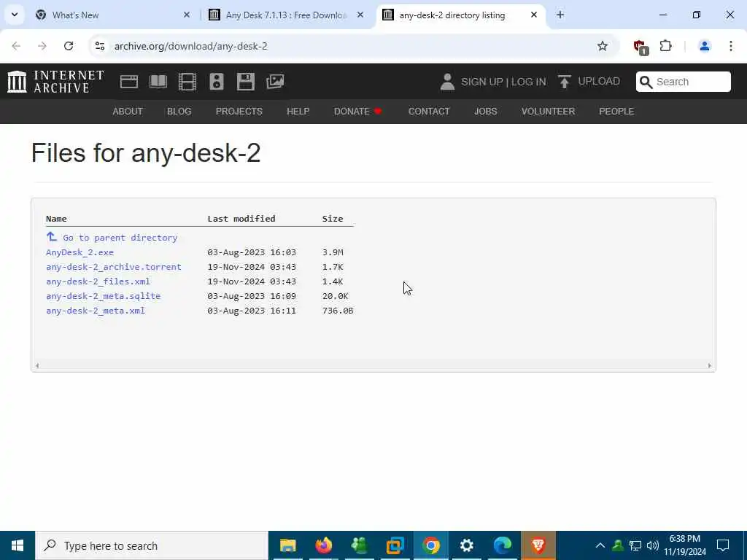Open the CONTACT menu item
The height and width of the screenshot is (560, 747).
[x=429, y=112]
